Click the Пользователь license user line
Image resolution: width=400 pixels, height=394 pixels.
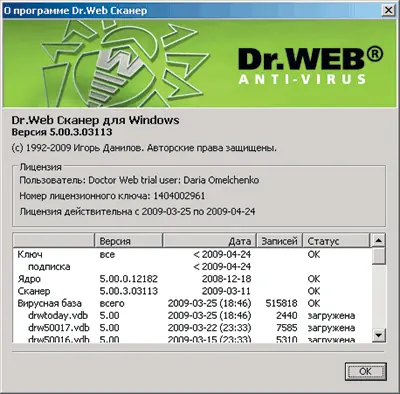tap(139, 180)
